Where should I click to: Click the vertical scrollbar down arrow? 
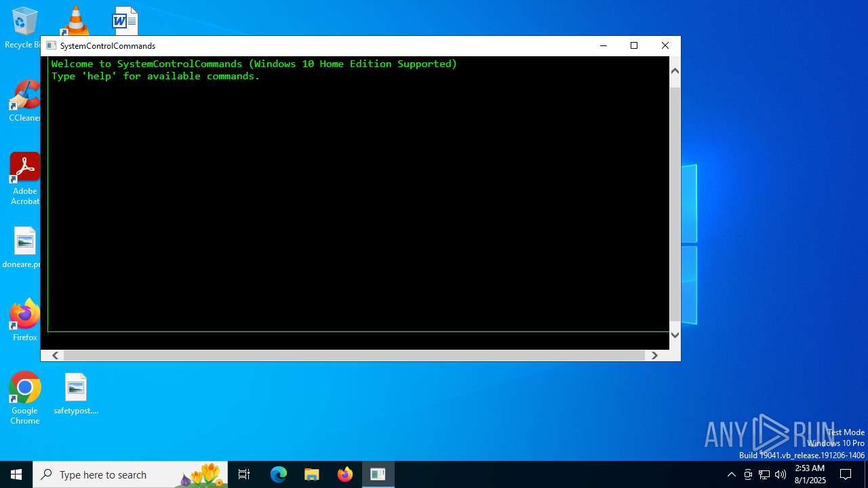pos(675,334)
